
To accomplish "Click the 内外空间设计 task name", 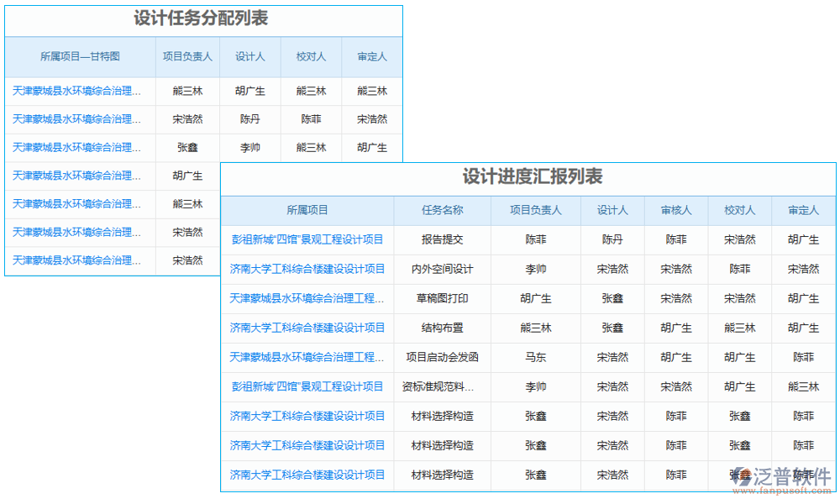I will [x=441, y=269].
